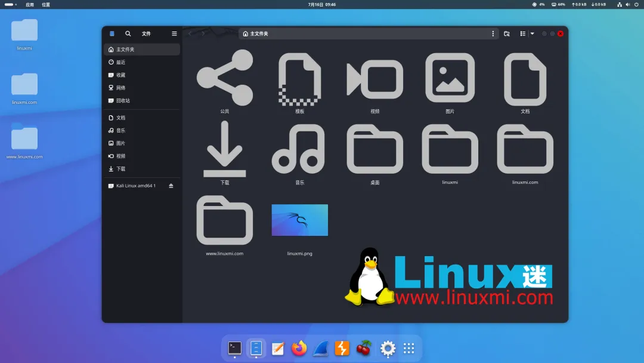Screen dimensions: 644x363
Task: Open 下载 in the sidebar
Action: tap(142, 168)
